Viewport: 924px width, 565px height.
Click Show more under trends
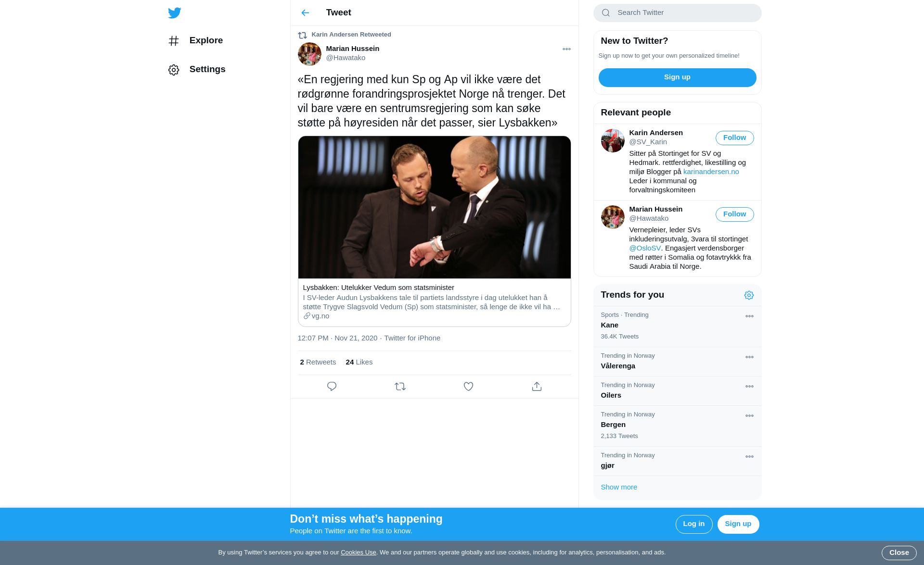point(619,487)
